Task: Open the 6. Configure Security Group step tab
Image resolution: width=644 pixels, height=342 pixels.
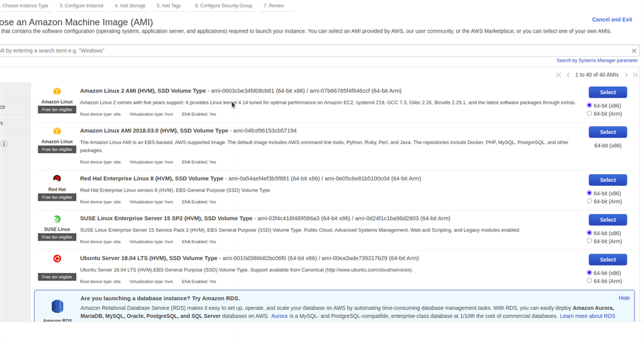Action: [x=223, y=6]
